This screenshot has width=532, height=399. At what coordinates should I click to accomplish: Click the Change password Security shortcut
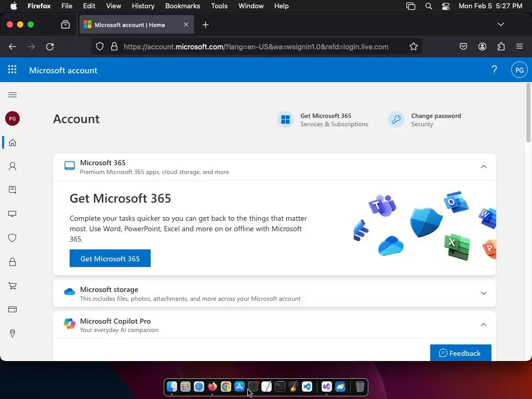pos(425,120)
